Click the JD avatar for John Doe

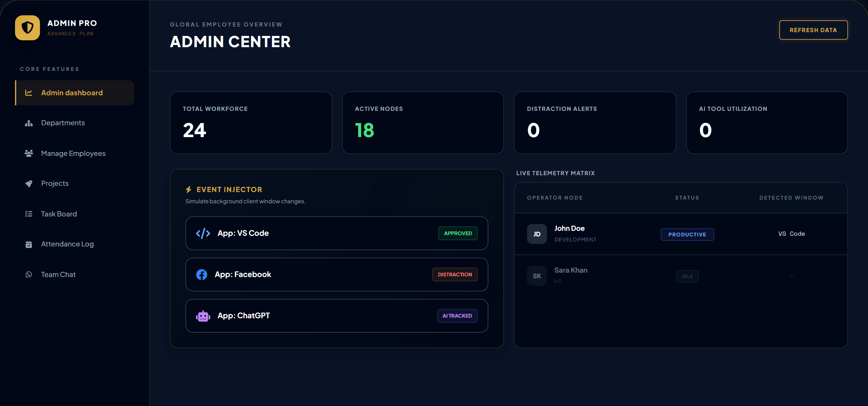tap(537, 234)
